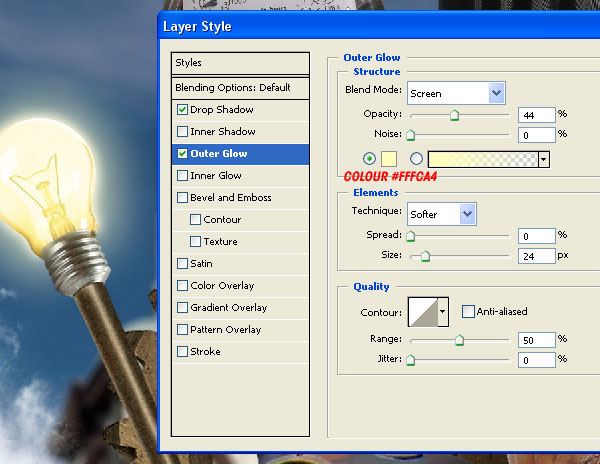Open the gradient picker dropdown arrow

point(544,159)
